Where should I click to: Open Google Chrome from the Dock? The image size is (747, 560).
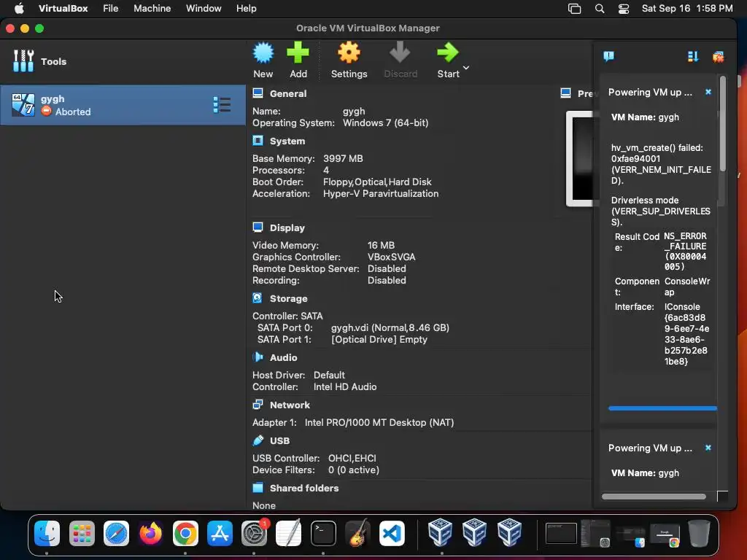click(x=185, y=533)
